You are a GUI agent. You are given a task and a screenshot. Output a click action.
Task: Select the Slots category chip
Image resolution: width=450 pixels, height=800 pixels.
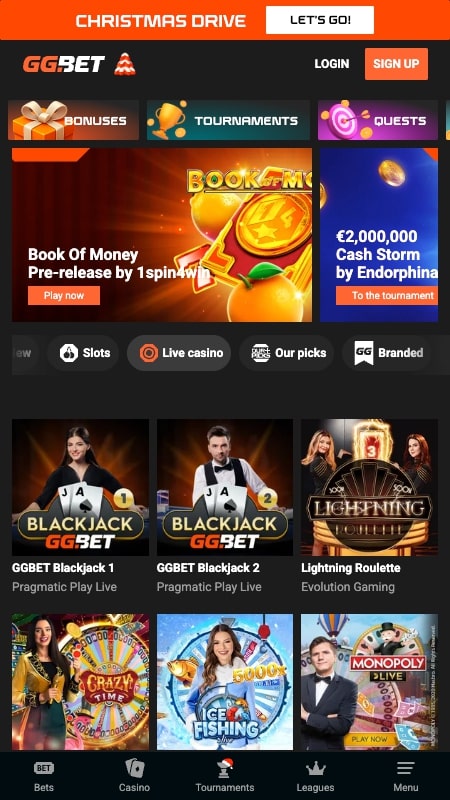[x=83, y=353]
